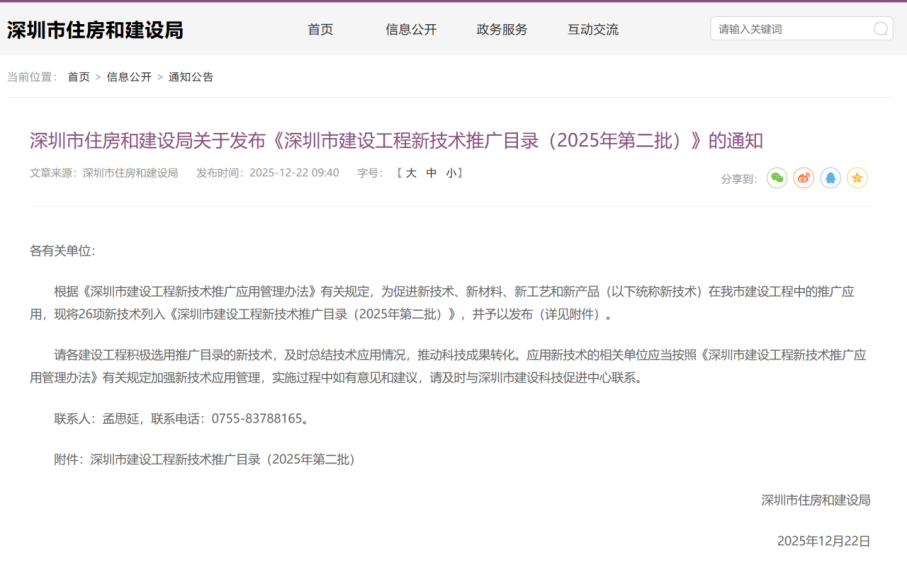Click the 深圳市住房和建设局 site logo

coord(95,30)
